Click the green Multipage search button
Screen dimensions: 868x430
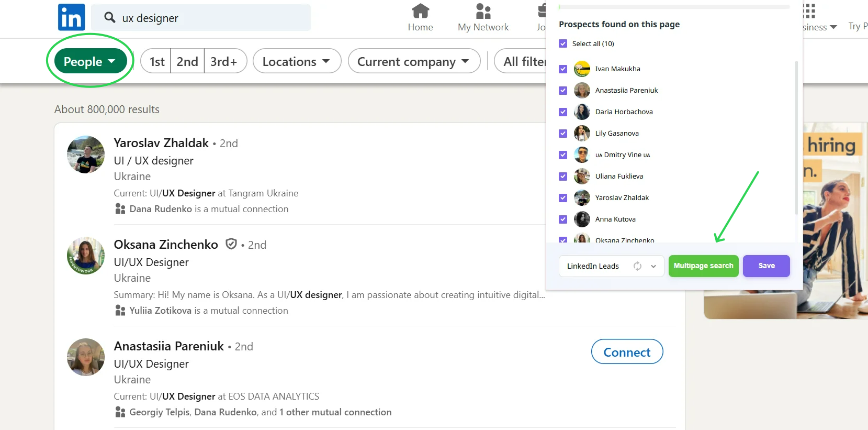tap(703, 266)
